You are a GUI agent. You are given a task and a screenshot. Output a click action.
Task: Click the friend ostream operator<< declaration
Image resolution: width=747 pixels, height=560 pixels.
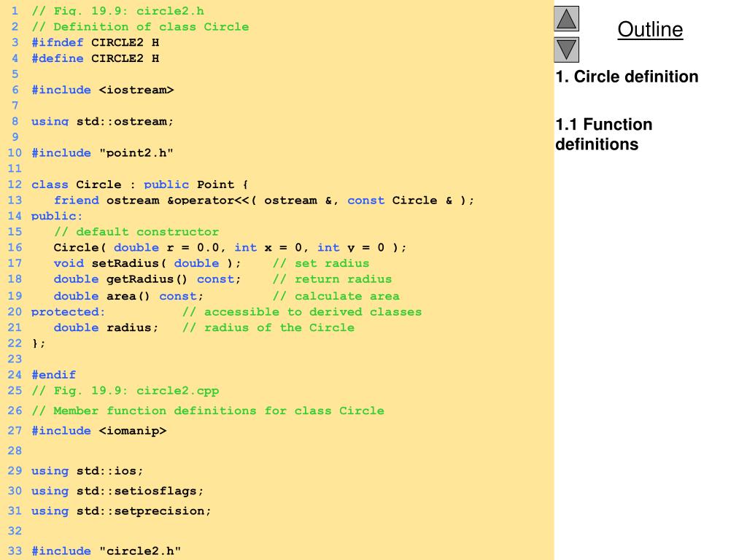263,201
